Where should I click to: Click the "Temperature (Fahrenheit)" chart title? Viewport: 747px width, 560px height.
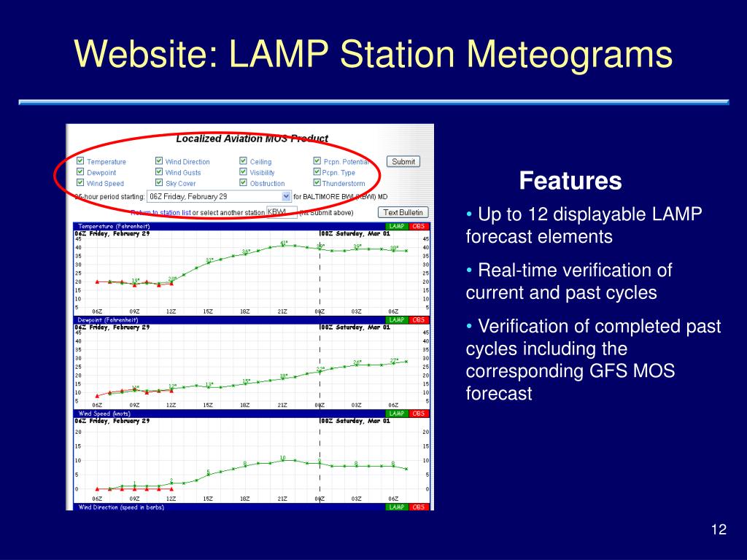click(114, 226)
